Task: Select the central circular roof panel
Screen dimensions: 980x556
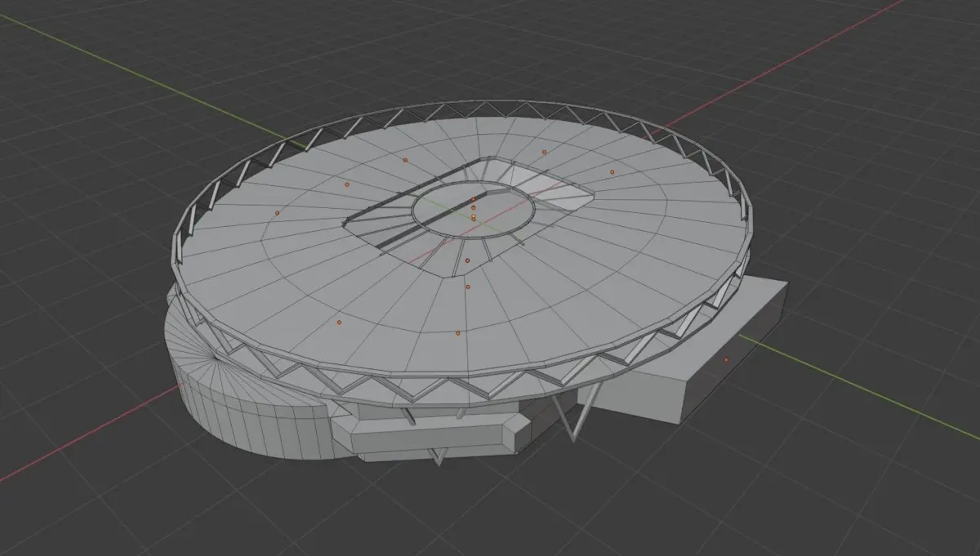Action: click(474, 211)
